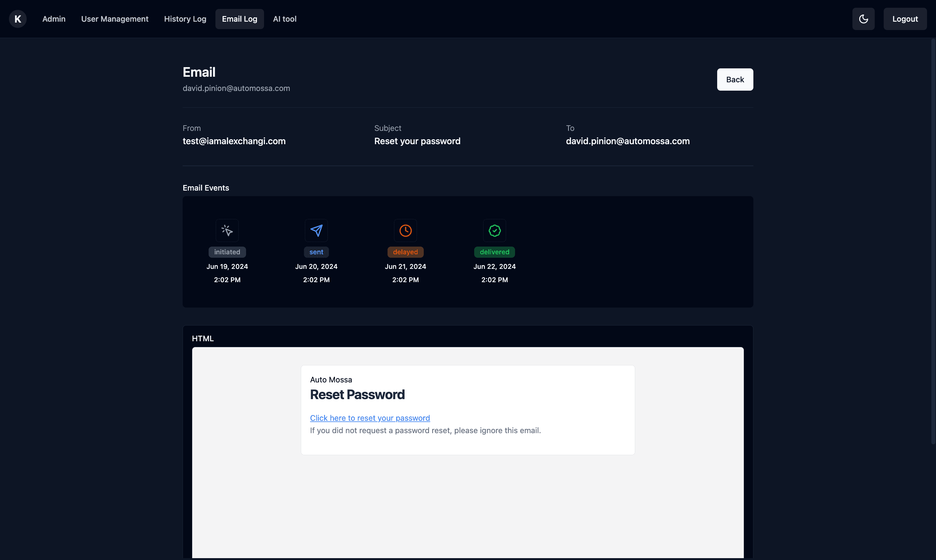Image resolution: width=936 pixels, height=560 pixels.
Task: Click the initiated event cursor icon
Action: (227, 230)
